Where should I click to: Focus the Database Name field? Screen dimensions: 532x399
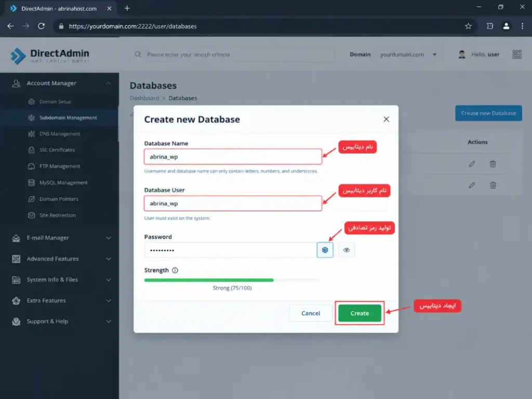pyautogui.click(x=233, y=157)
